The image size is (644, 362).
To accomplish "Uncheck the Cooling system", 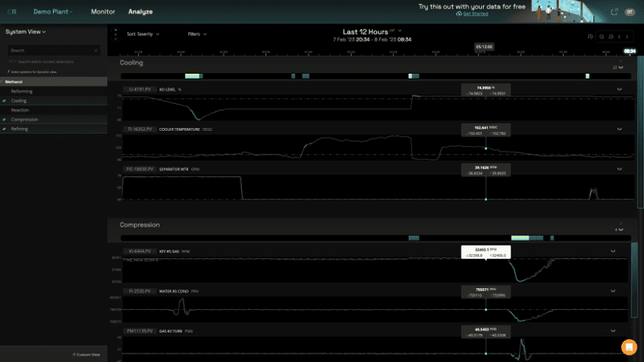I will [6, 101].
